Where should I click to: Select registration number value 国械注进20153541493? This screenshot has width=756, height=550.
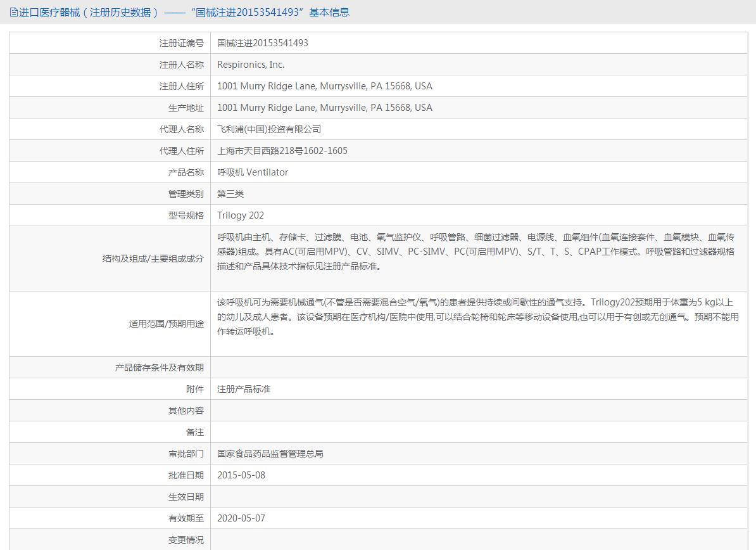[x=262, y=43]
